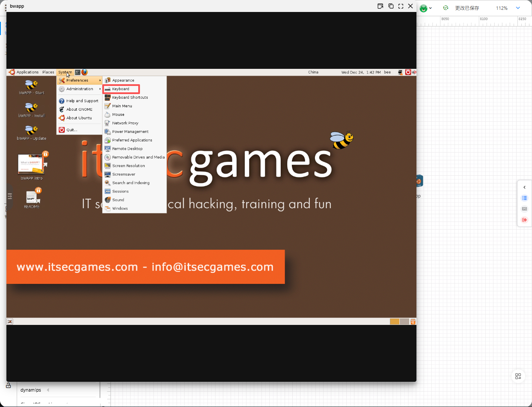Expand the dynamips list item
This screenshot has width=532, height=407.
48,390
